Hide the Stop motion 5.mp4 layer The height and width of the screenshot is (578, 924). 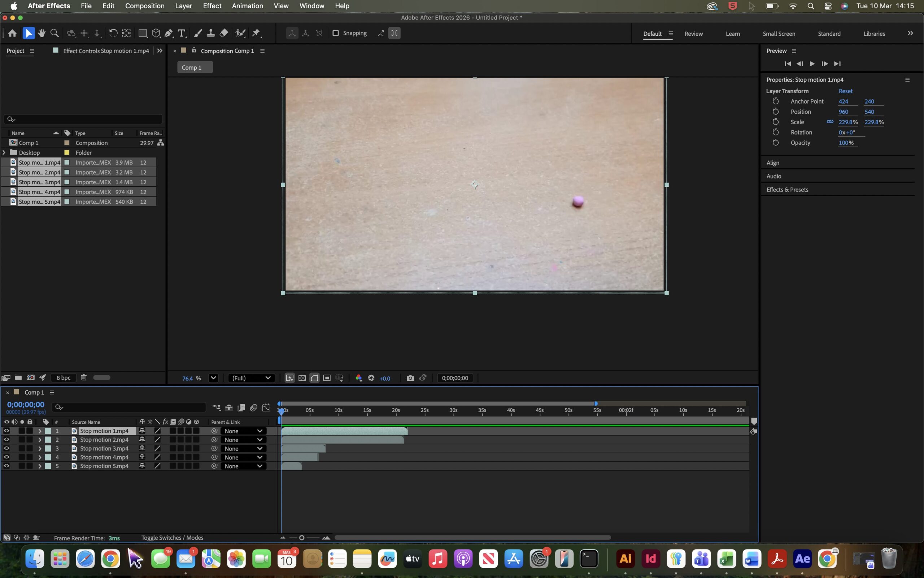(6, 466)
